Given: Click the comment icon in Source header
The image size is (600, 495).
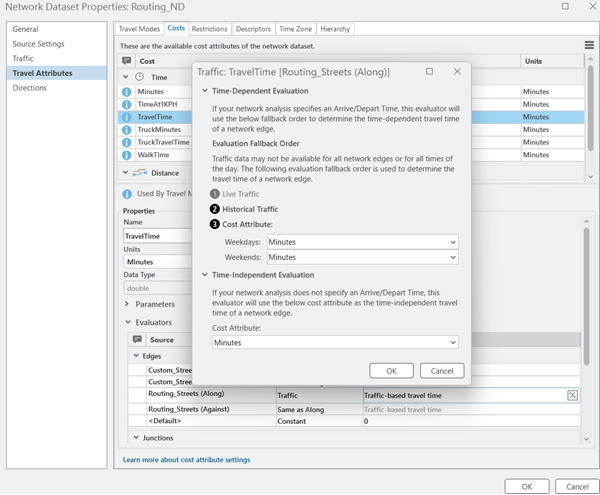Looking at the screenshot, I should pos(137,339).
